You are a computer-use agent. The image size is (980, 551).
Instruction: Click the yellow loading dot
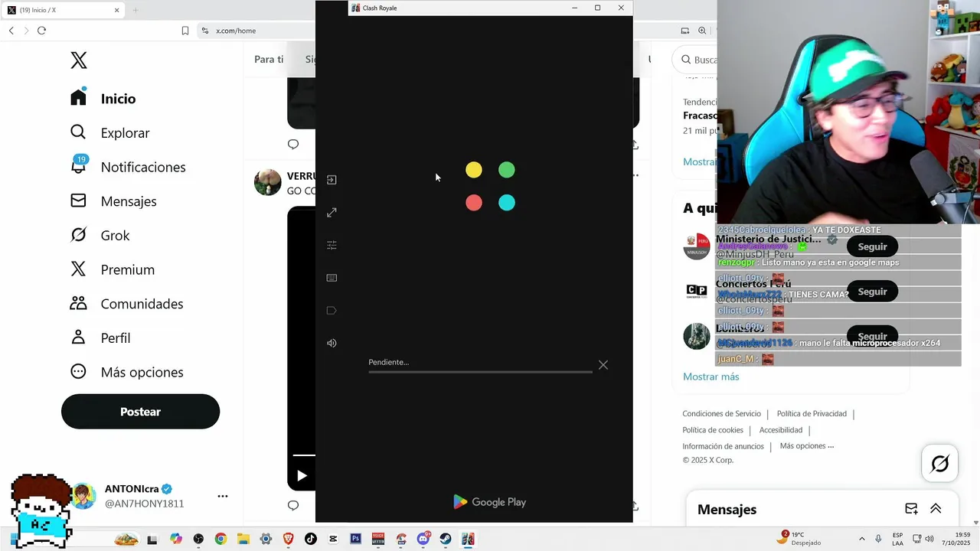click(474, 170)
